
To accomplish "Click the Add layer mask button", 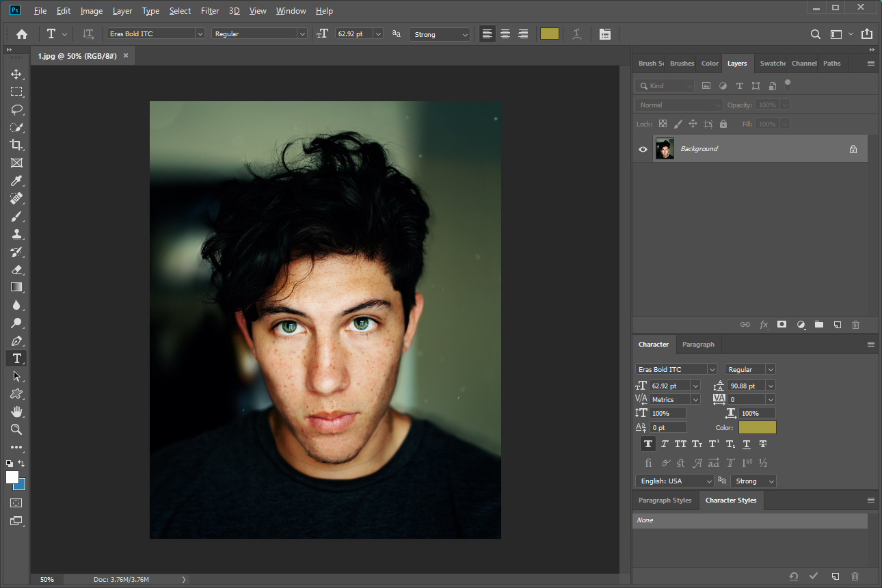I will pos(781,324).
